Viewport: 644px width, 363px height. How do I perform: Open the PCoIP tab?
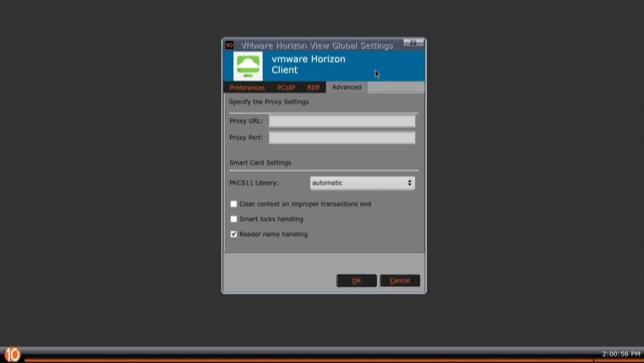tap(286, 87)
